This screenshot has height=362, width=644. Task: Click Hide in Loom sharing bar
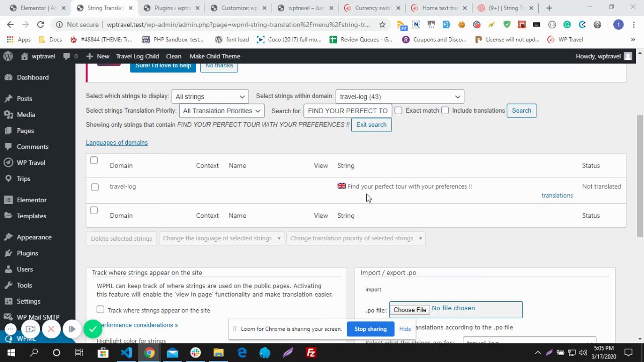(x=405, y=329)
